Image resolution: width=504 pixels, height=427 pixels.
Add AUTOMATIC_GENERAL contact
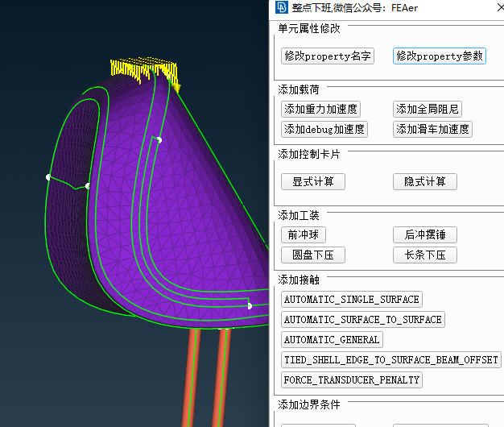(332, 339)
